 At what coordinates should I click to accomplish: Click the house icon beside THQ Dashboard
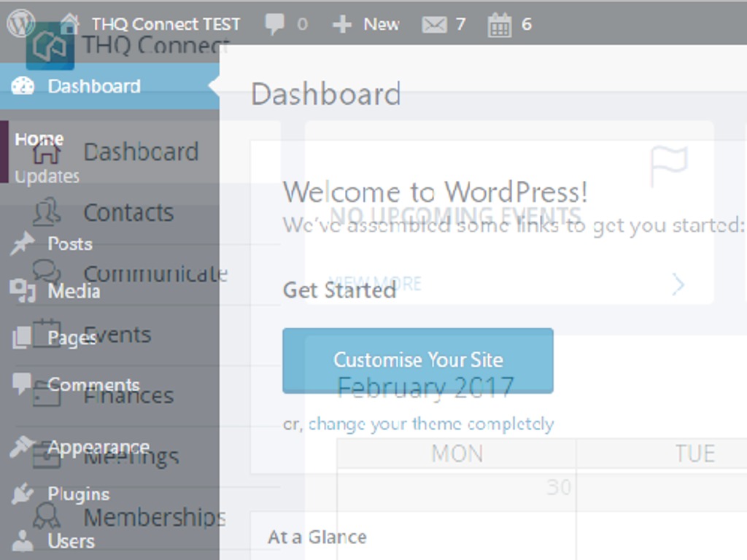point(46,153)
